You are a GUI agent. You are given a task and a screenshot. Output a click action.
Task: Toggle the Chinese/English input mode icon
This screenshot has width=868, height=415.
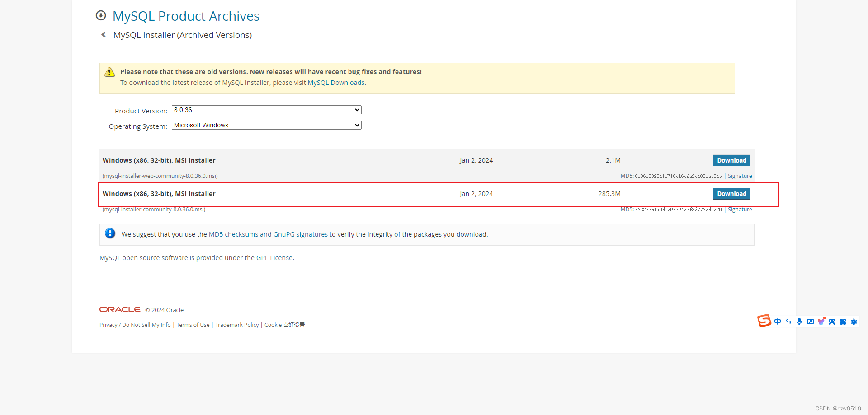778,322
